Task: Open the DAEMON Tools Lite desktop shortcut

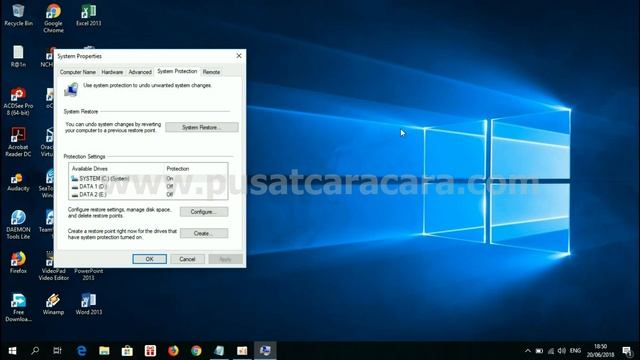Action: coord(18,224)
